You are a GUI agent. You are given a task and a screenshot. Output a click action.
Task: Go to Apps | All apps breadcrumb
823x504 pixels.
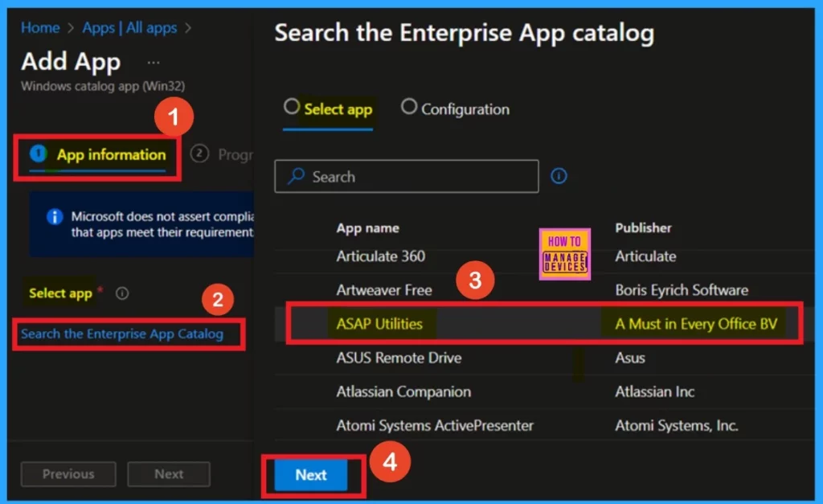129,28
